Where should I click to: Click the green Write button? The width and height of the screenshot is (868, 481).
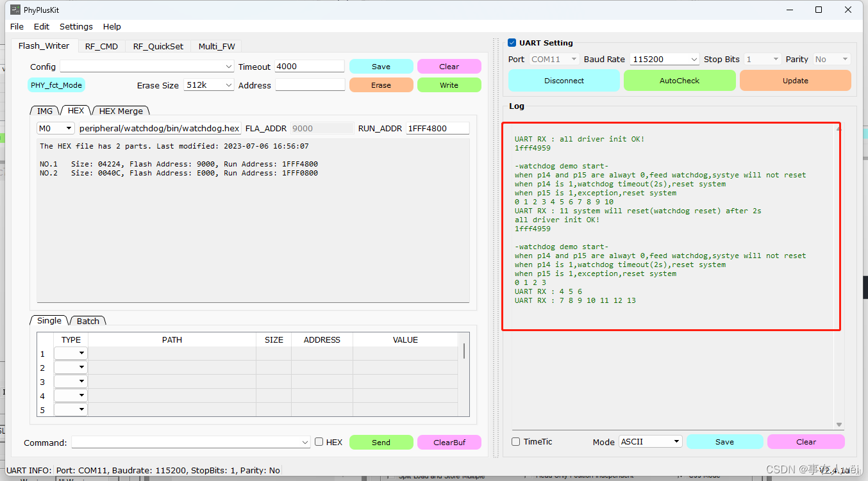tap(449, 85)
